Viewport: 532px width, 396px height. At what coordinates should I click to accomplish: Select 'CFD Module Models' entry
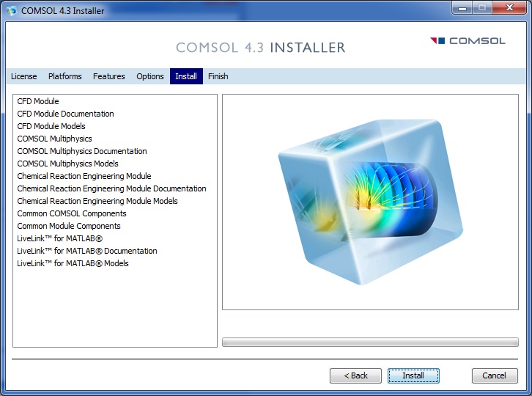51,126
